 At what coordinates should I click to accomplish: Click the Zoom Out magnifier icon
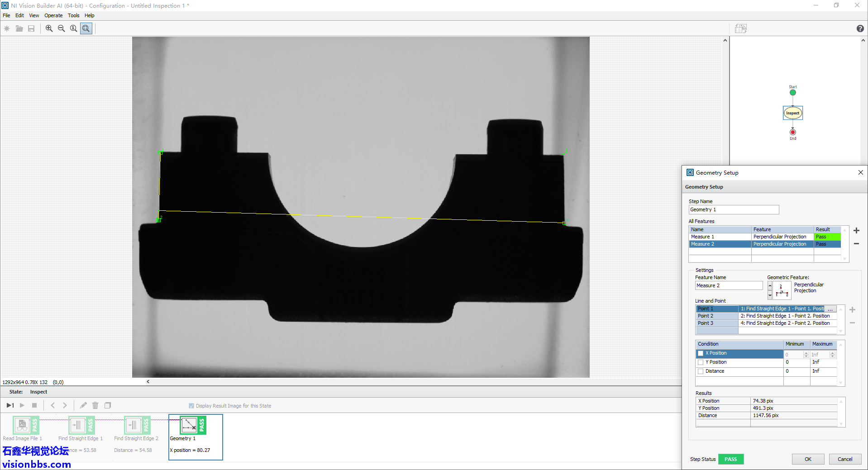[x=61, y=28]
